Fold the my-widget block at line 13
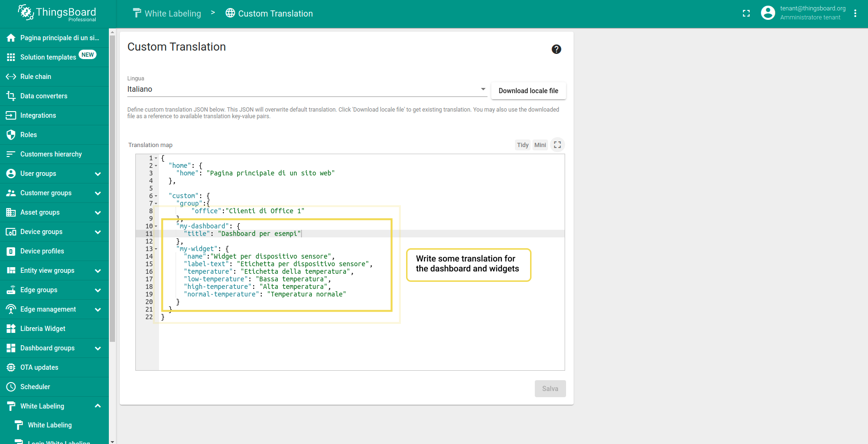 (156, 249)
